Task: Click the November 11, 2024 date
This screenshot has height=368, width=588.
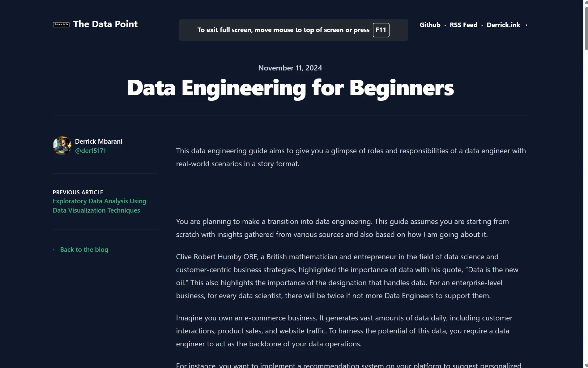Action: point(290,68)
